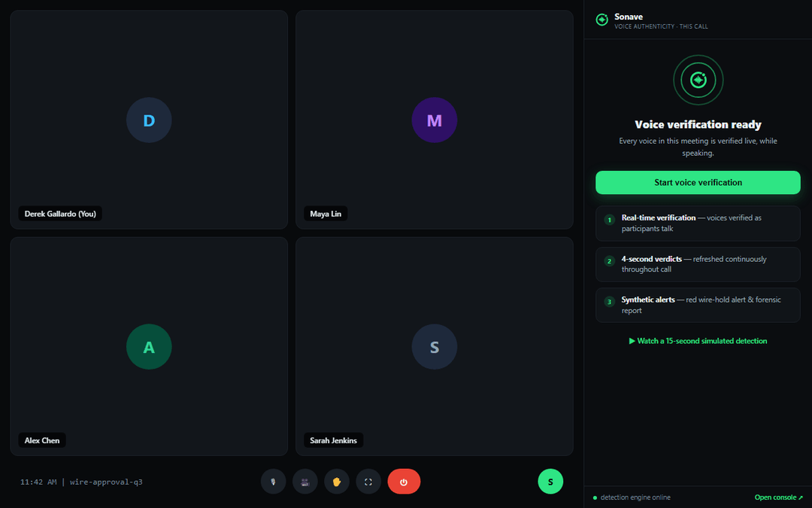
Task: Click the 'Derek Gallardo (You)' name label
Action: 60,214
